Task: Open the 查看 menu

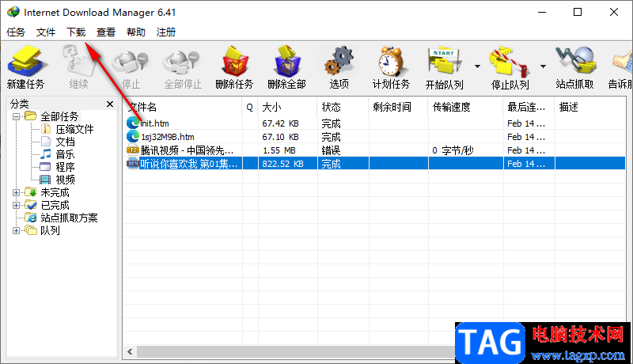Action: pyautogui.click(x=106, y=32)
